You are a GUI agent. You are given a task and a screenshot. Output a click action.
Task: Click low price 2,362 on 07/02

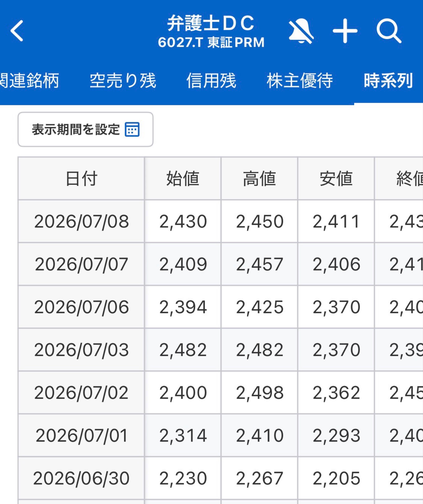point(336,393)
